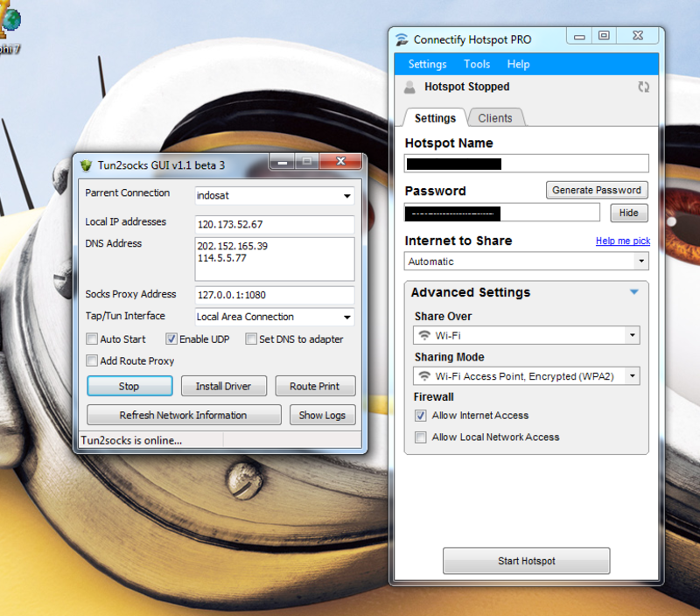Click the Install Driver button

224,386
